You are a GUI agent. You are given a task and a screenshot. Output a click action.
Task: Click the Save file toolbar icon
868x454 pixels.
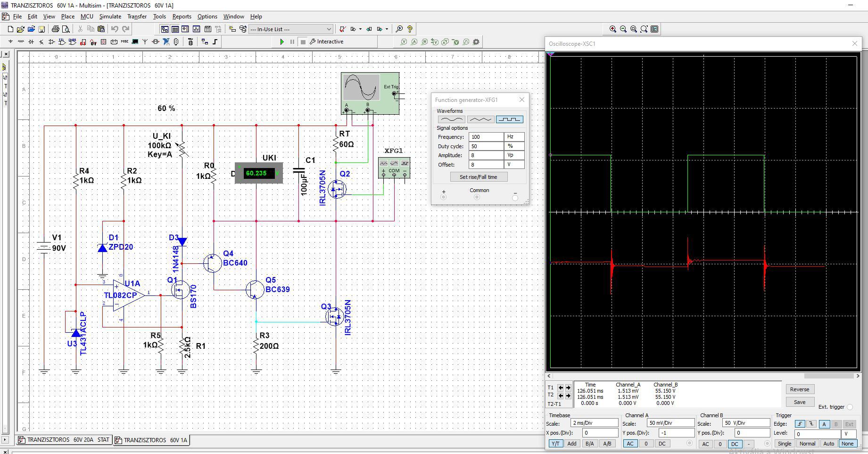[x=41, y=29]
